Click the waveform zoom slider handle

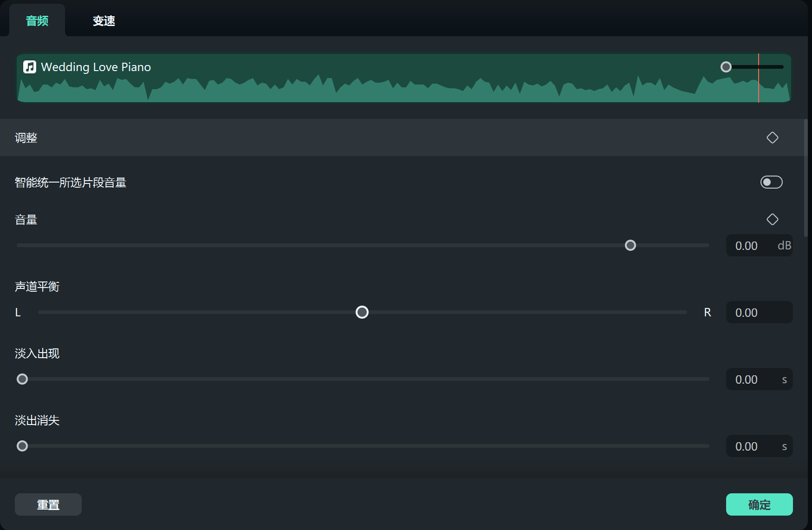point(726,67)
